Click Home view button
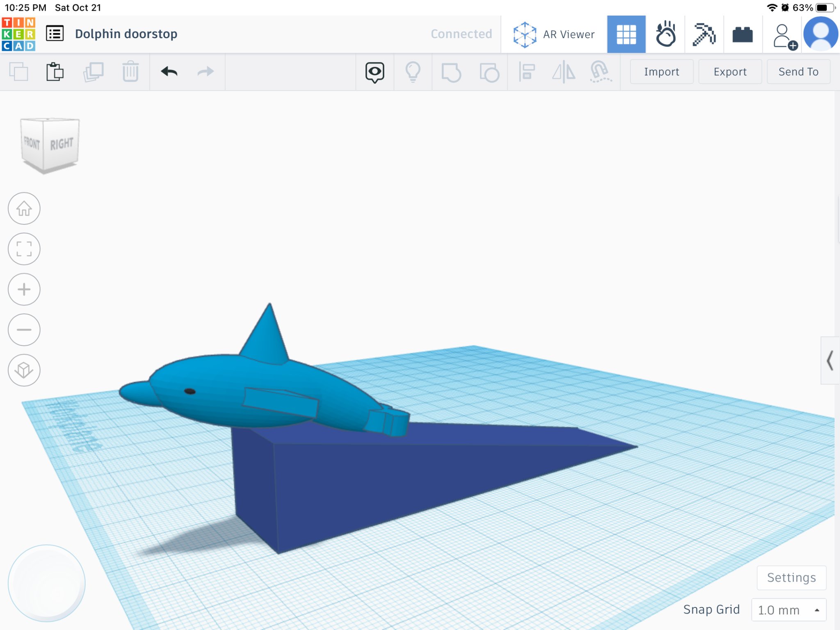This screenshot has width=840, height=630. pos(24,208)
